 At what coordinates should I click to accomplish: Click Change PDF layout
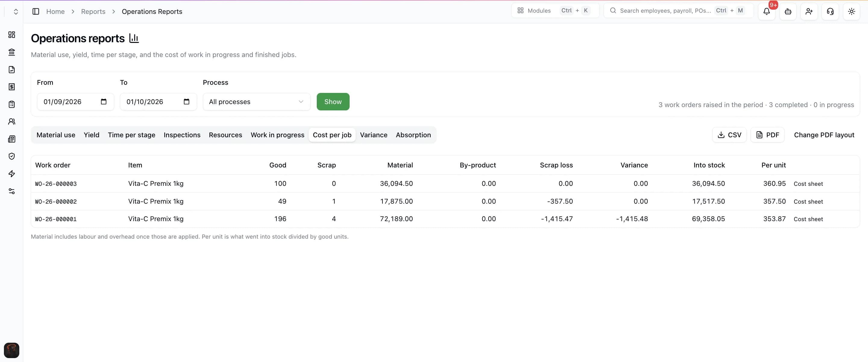[x=824, y=135]
